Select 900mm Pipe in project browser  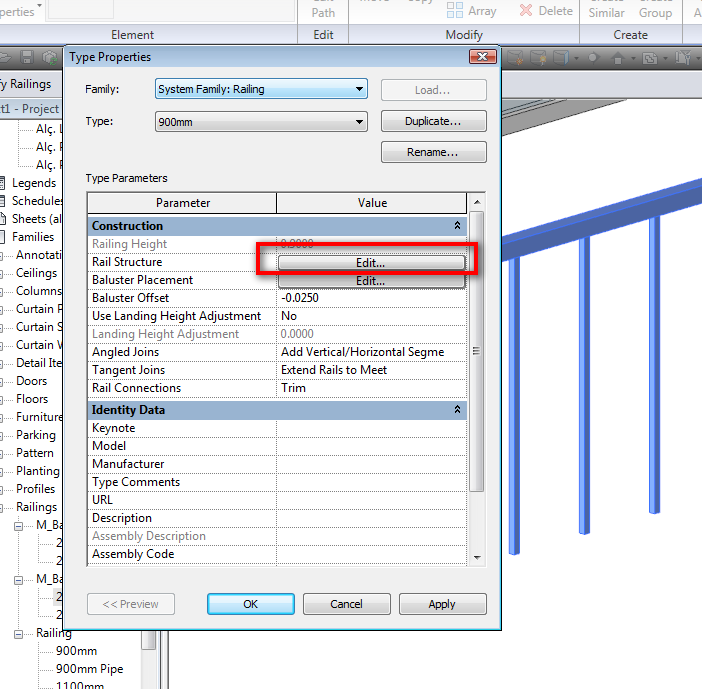click(x=90, y=669)
